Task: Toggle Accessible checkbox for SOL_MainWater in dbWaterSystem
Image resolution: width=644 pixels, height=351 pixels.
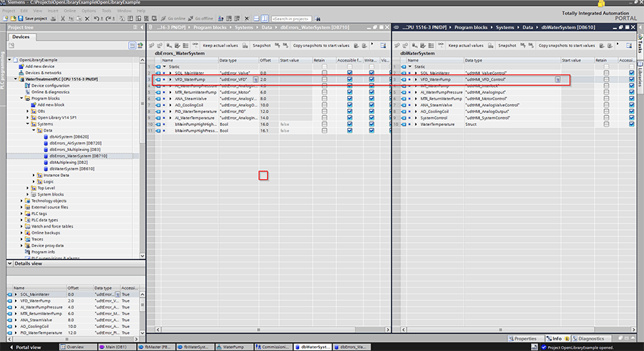Action: pyautogui.click(x=631, y=73)
